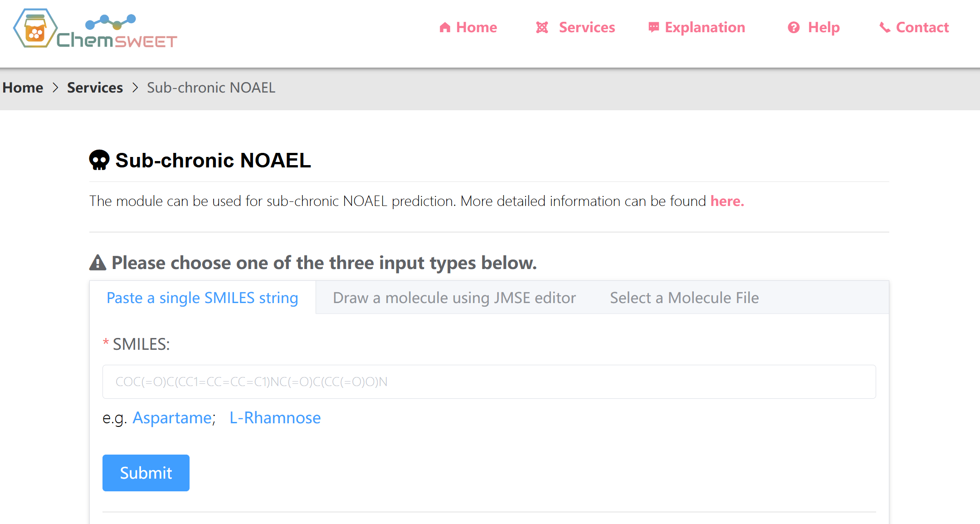Submit the SMILES form

(x=146, y=473)
